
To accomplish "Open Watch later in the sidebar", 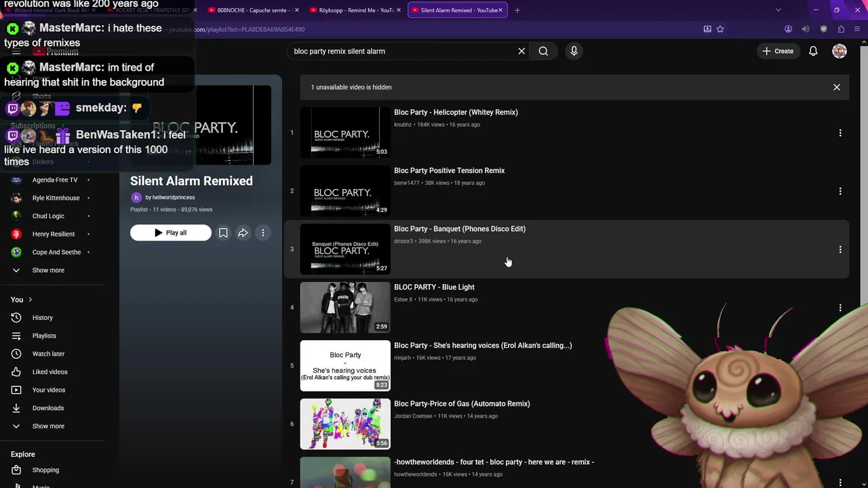I will coord(48,354).
